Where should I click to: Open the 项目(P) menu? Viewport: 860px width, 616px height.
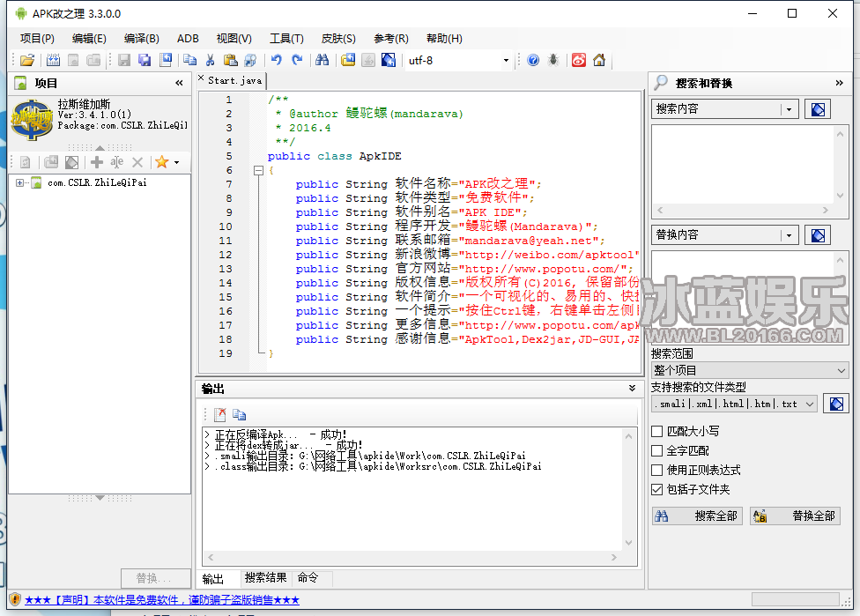pos(37,39)
